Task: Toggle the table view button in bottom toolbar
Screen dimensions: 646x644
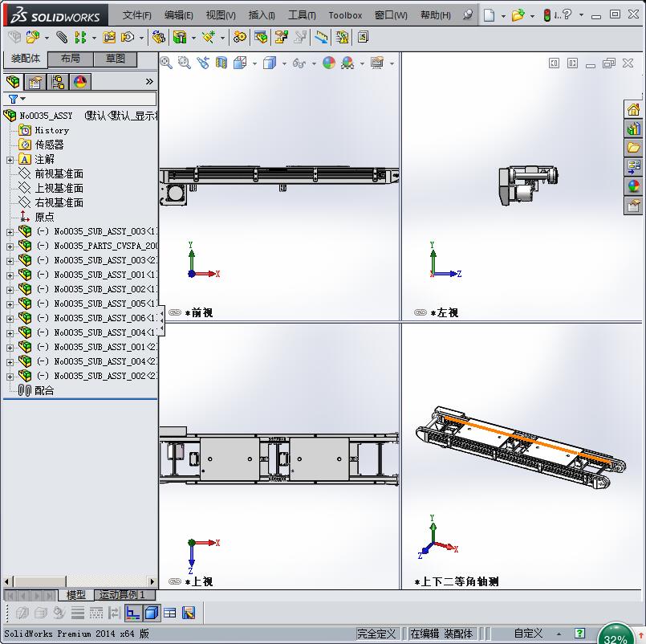Action: 170,613
